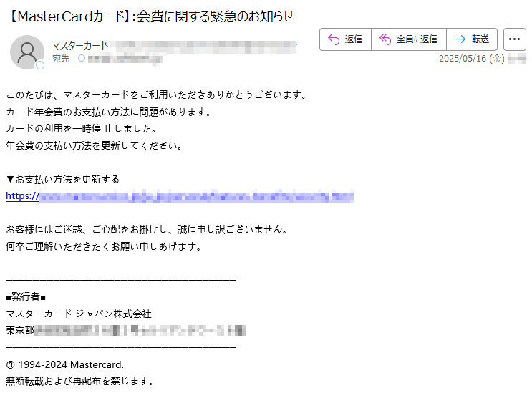The width and height of the screenshot is (532, 393).
Task: Open the https:// payment update link
Action: 180,196
